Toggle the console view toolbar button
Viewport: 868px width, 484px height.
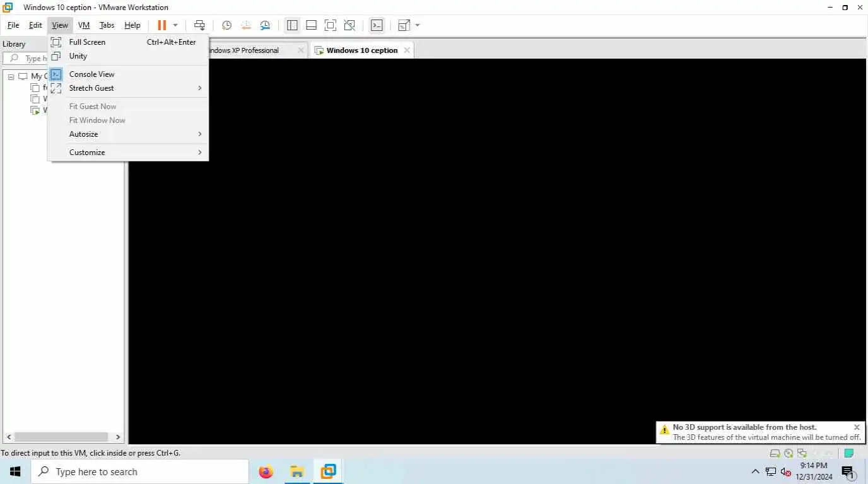tap(377, 25)
